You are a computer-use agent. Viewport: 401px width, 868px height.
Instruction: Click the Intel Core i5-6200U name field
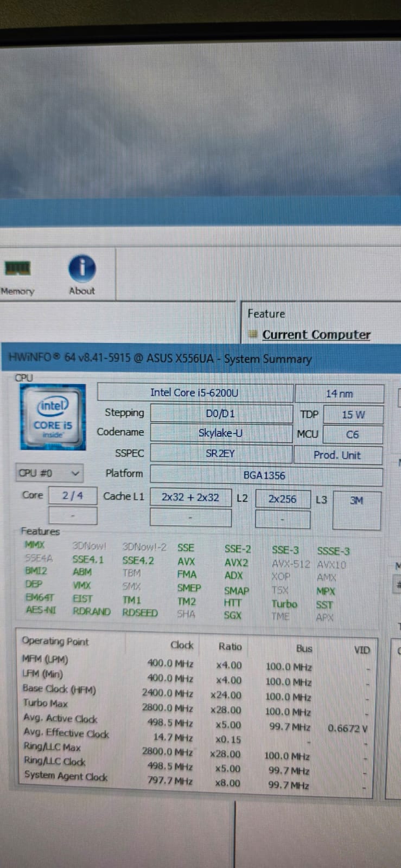pyautogui.click(x=194, y=392)
